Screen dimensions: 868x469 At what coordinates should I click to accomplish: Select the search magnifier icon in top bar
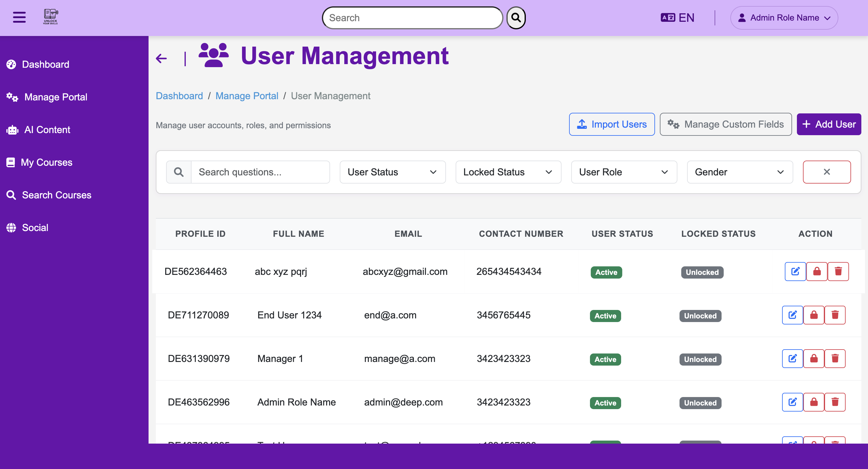pyautogui.click(x=515, y=17)
